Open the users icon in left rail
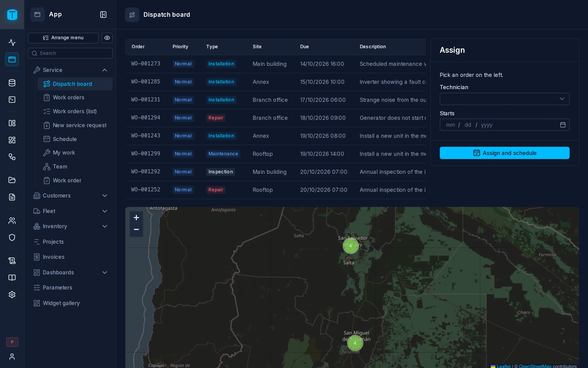The width and height of the screenshot is (588, 368). 12,221
